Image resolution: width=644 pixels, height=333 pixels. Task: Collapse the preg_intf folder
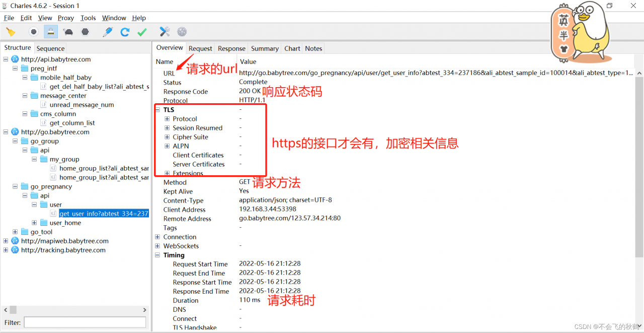click(16, 69)
